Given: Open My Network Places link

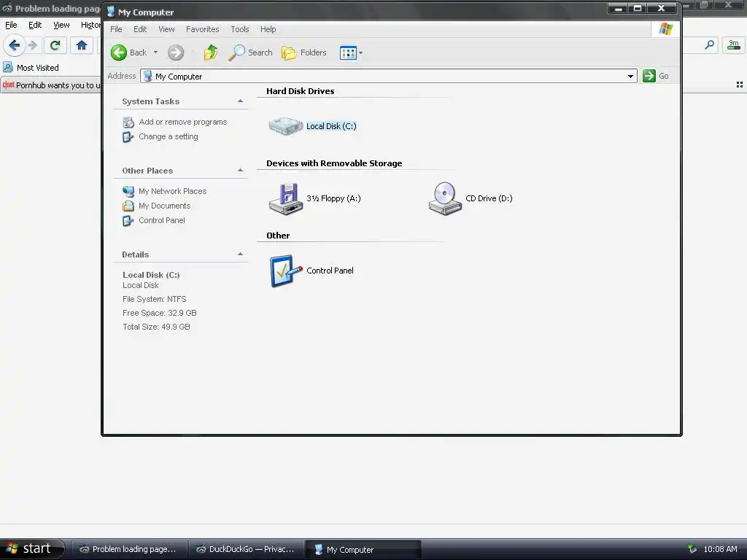Looking at the screenshot, I should [x=172, y=191].
